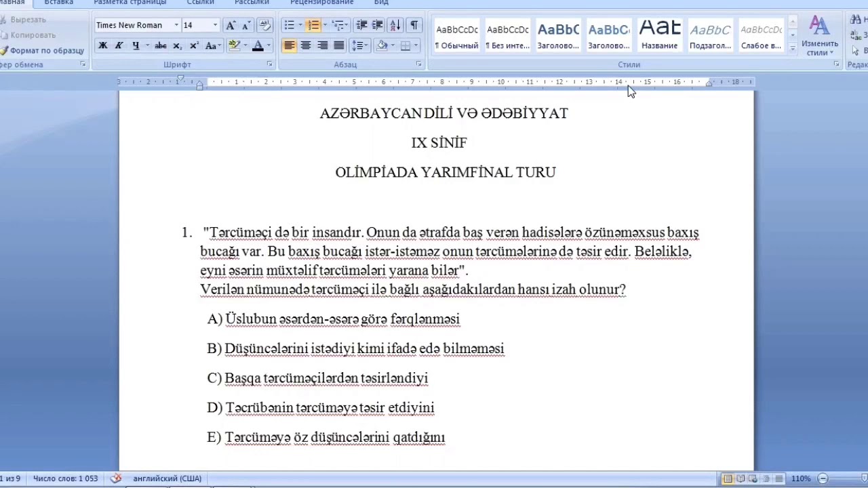Open the Рассылки tab
Screen dimensions: 868x488
(252, 3)
